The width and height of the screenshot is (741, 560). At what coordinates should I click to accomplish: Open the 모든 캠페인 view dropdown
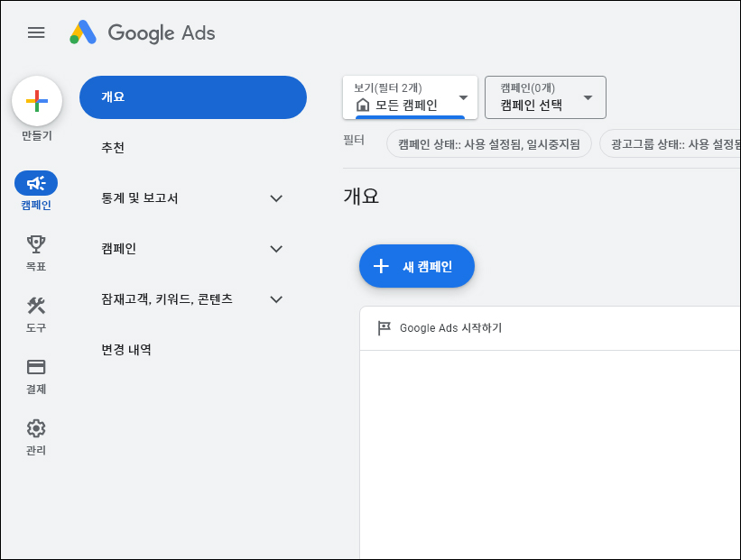point(411,97)
